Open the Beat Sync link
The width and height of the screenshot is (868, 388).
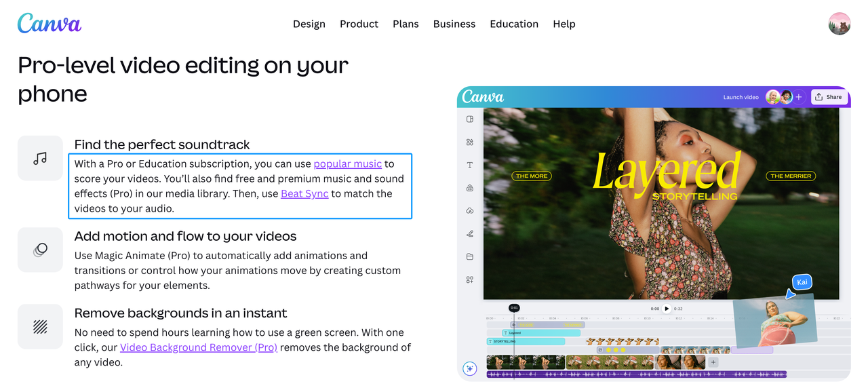(x=304, y=193)
